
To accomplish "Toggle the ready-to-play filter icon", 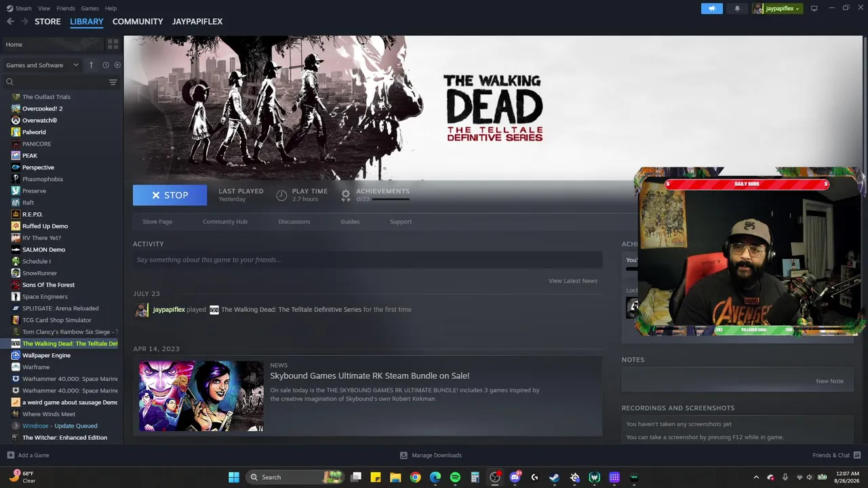I will [x=117, y=65].
